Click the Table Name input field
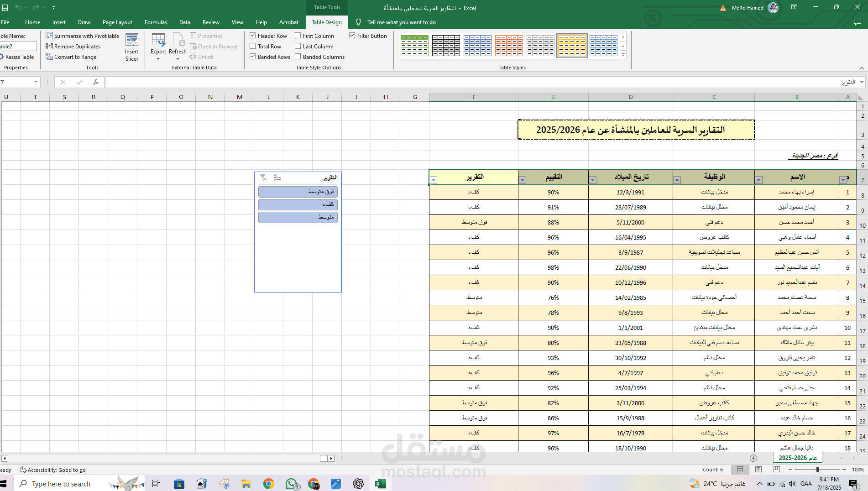The image size is (868, 491). [x=18, y=46]
